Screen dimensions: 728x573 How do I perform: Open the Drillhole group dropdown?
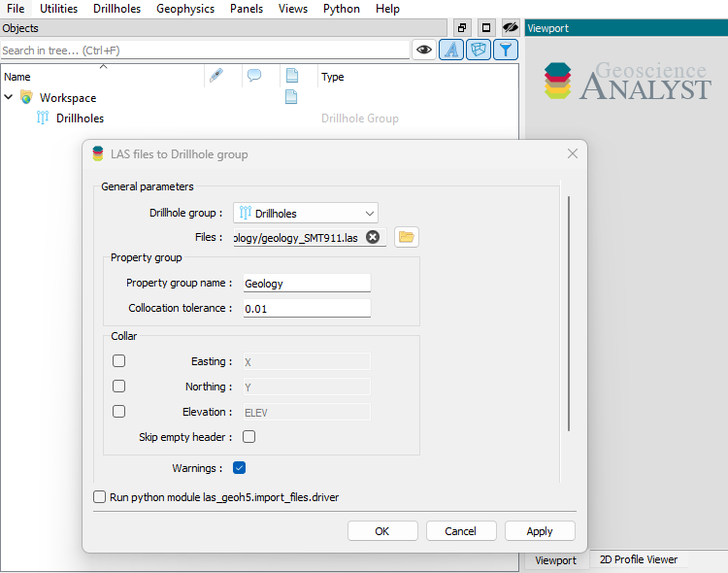pos(306,213)
